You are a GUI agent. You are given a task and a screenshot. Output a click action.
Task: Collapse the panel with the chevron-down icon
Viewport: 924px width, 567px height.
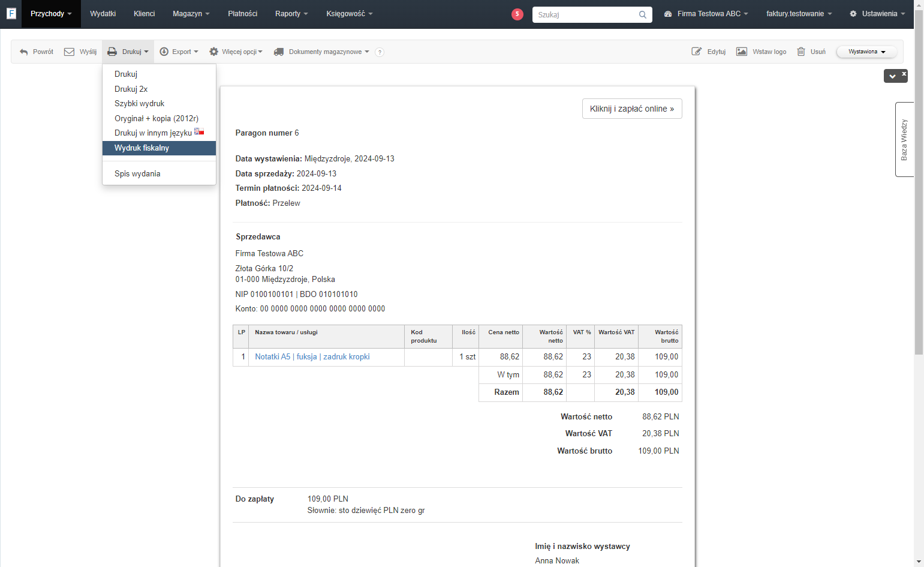(x=892, y=76)
